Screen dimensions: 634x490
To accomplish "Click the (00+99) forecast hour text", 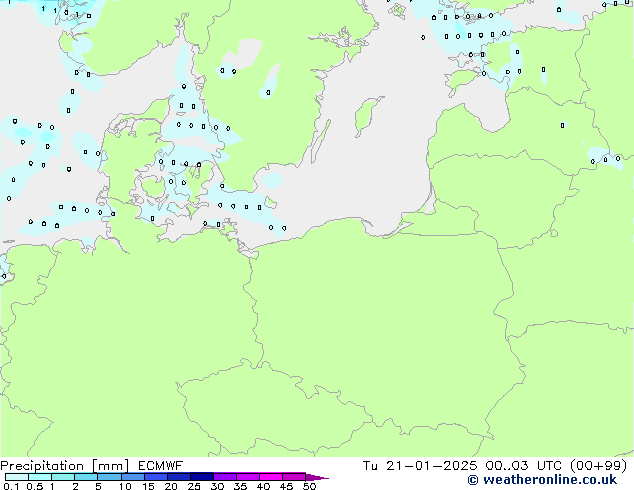I will click(599, 466).
